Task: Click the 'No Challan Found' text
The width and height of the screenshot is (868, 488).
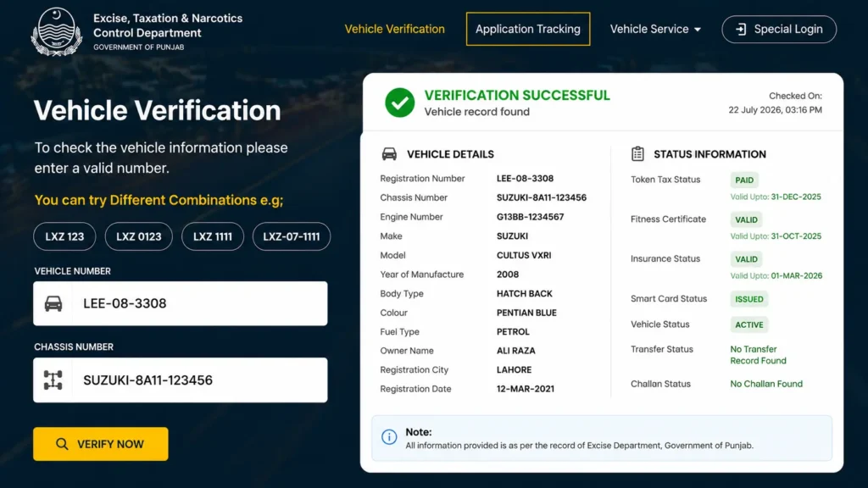Action: 766,384
